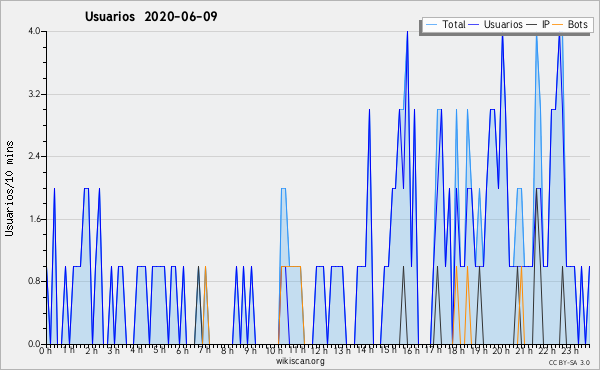Click the y-axis value 1.6

(34, 219)
